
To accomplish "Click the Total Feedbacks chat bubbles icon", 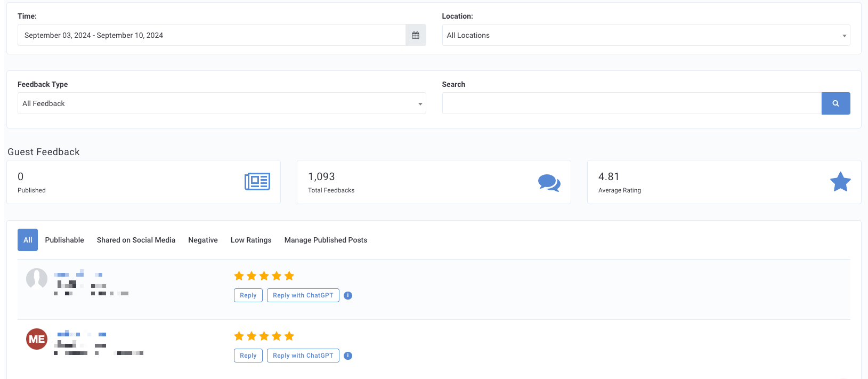I will 549,183.
